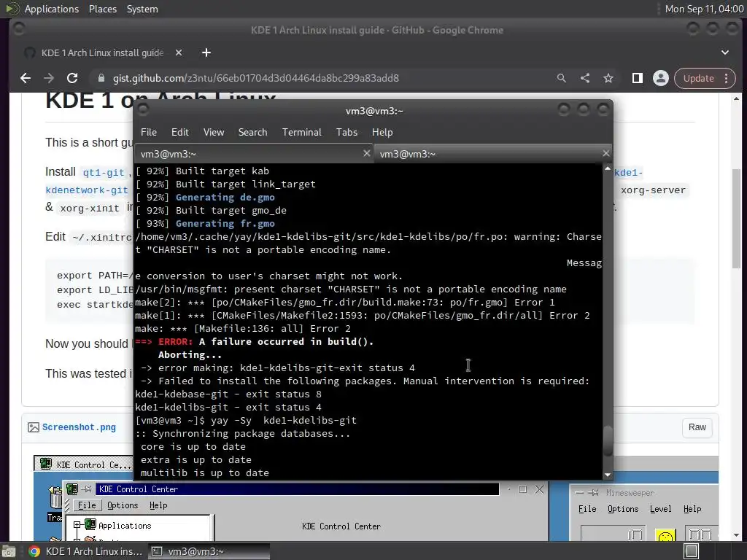Viewport: 747px width, 560px height.
Task: Open a new Chrome tab
Action: pyautogui.click(x=206, y=52)
